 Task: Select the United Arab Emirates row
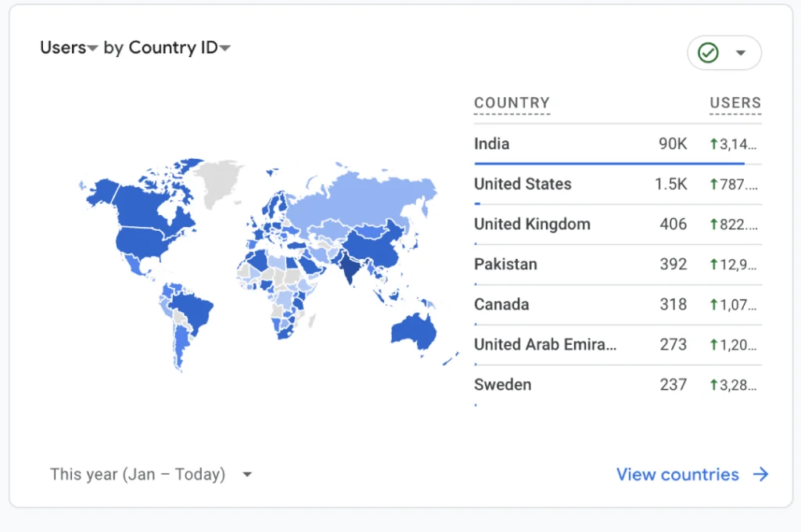(544, 344)
